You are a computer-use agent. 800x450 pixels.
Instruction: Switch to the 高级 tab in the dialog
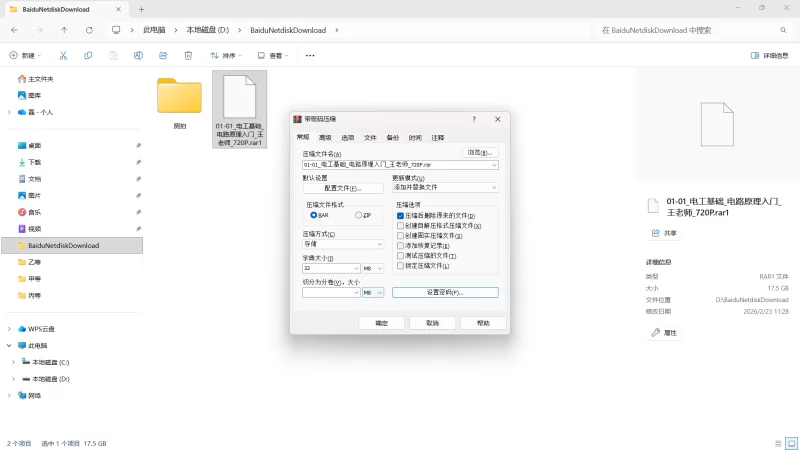point(325,137)
